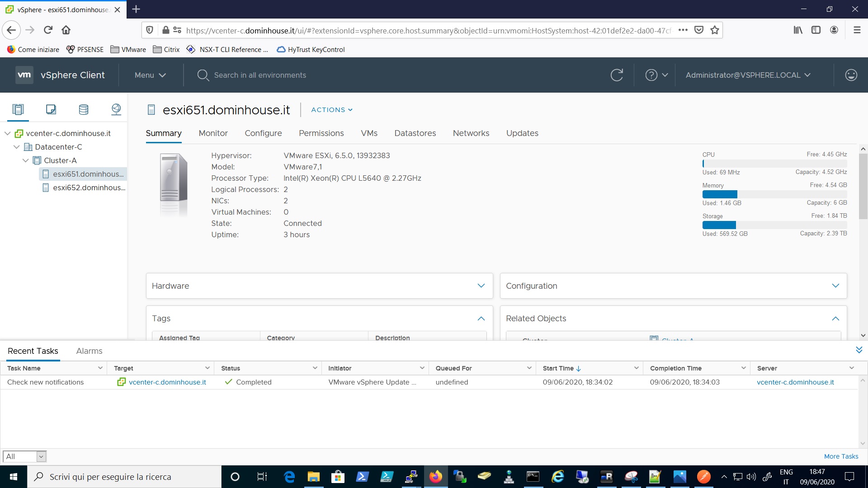
Task: Click the inventory/hosts view icon
Action: tap(17, 109)
